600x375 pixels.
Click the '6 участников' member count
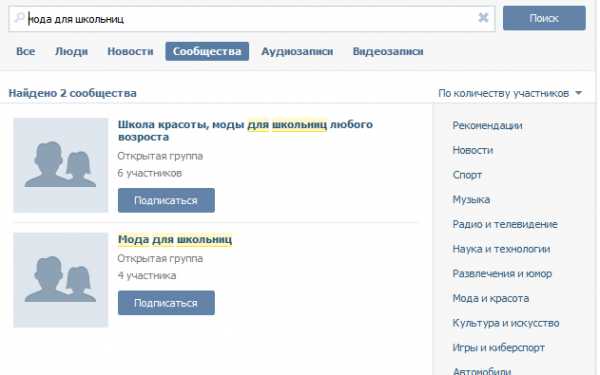pyautogui.click(x=150, y=173)
